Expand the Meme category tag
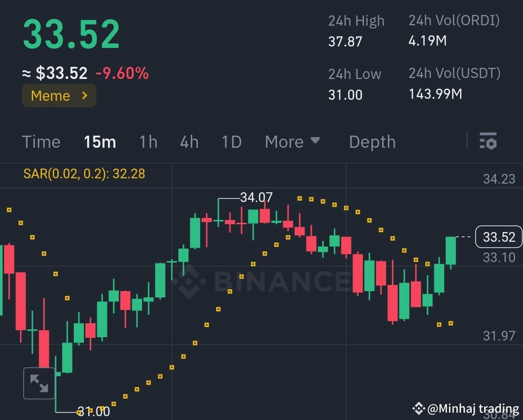Screen dimensions: 523x420 (x=59, y=95)
